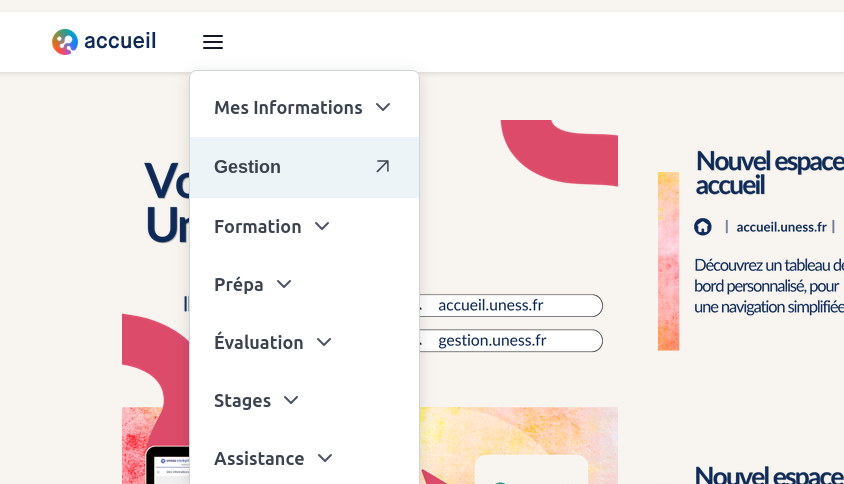Image resolution: width=844 pixels, height=484 pixels.
Task: Expand the Assistance chevron arrow
Action: [325, 458]
